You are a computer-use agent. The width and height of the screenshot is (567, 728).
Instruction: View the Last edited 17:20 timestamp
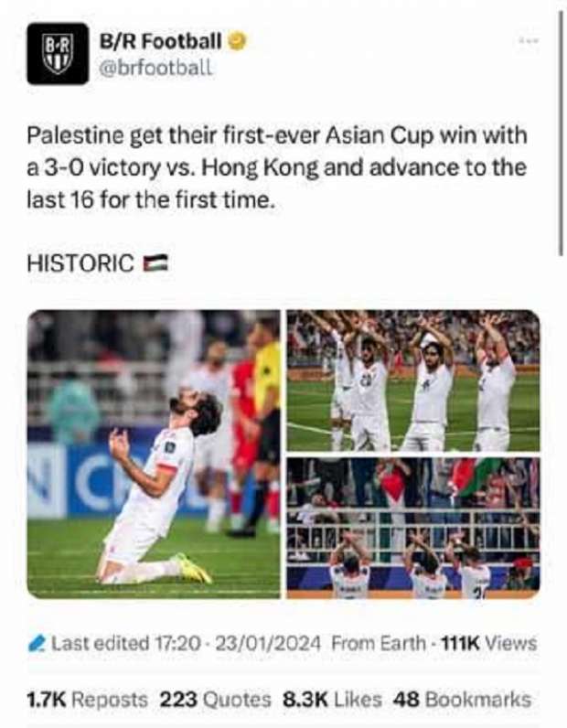pyautogui.click(x=126, y=644)
